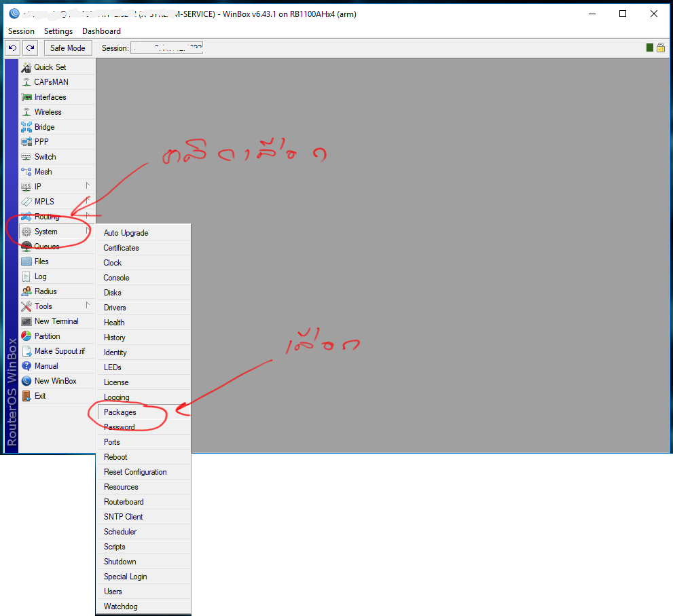This screenshot has width=673, height=616.
Task: Click the Switch icon
Action: tap(26, 157)
